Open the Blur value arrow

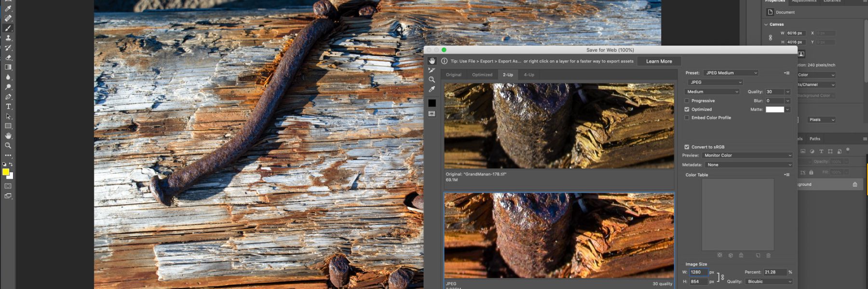(787, 101)
